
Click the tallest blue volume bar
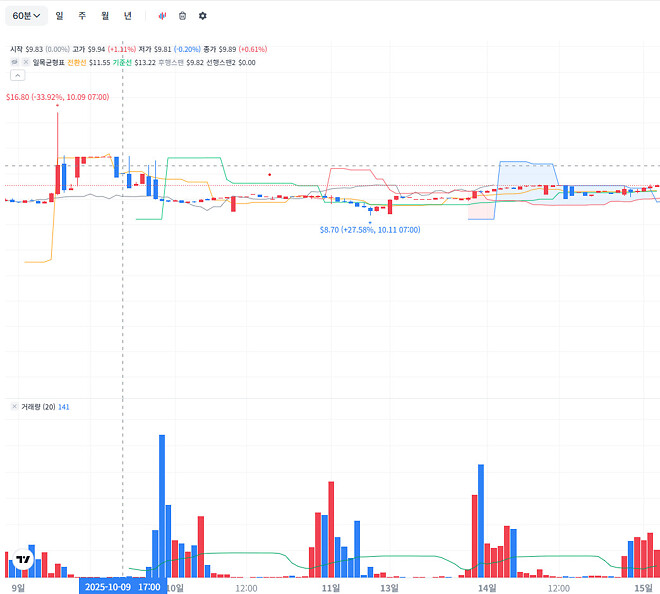(x=162, y=505)
